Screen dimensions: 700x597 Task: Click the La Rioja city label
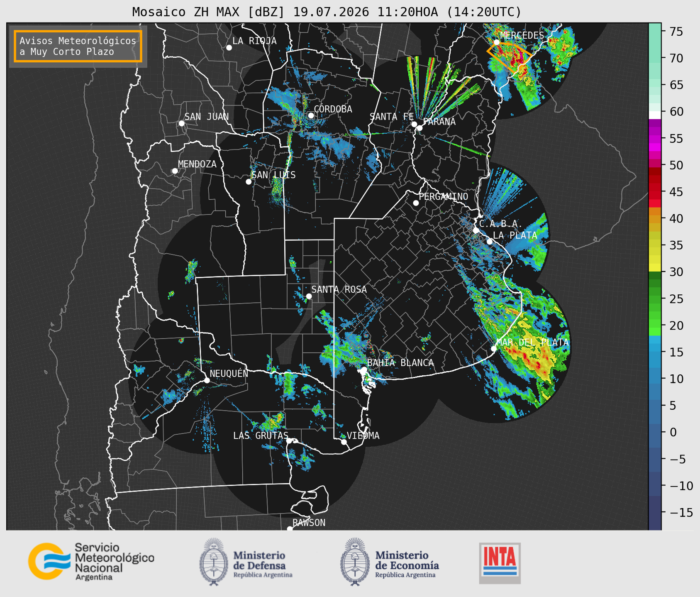point(254,41)
